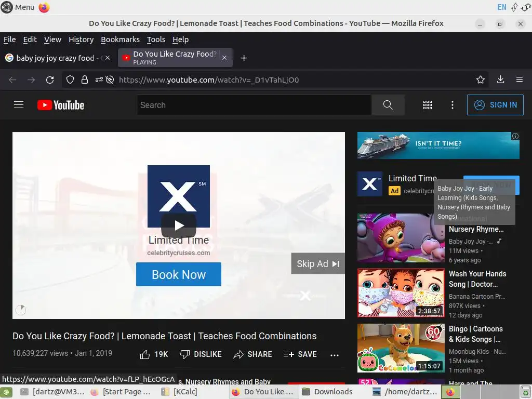
Task: Click celebritycruises.com link in the ad
Action: coord(179,253)
